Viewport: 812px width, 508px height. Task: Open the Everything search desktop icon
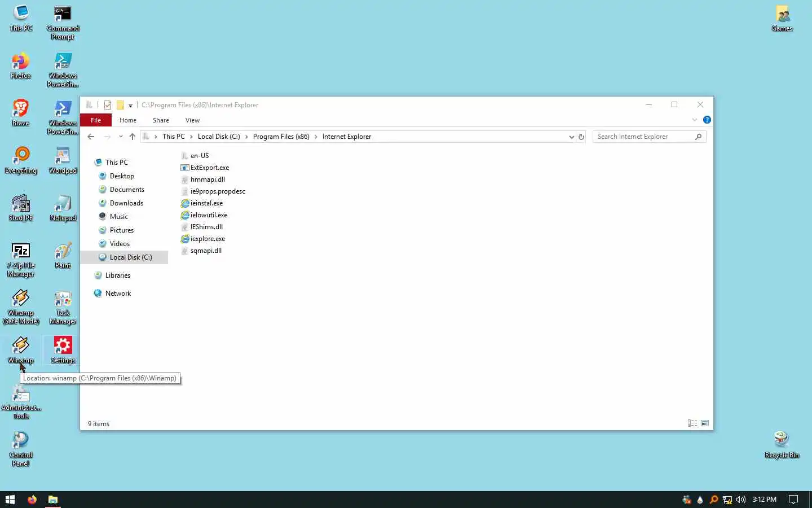(x=21, y=160)
